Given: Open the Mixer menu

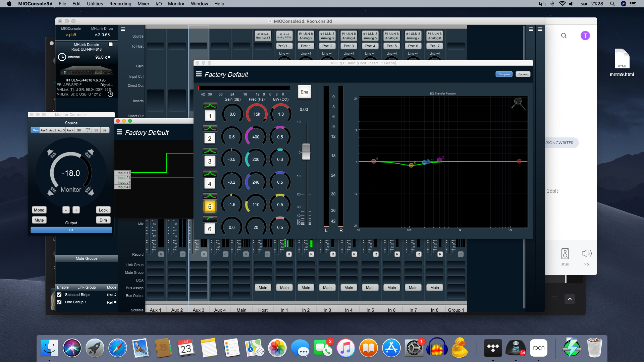Looking at the screenshot, I should pos(143,4).
